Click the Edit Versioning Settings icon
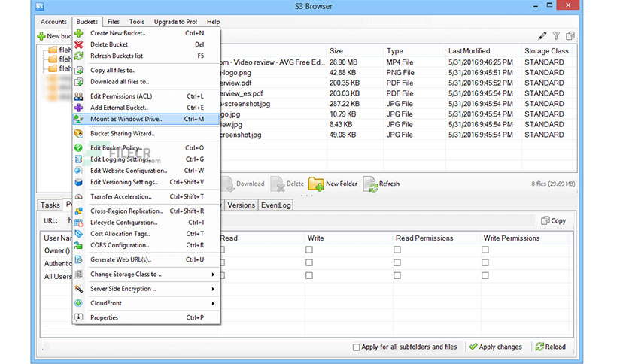 click(x=78, y=182)
